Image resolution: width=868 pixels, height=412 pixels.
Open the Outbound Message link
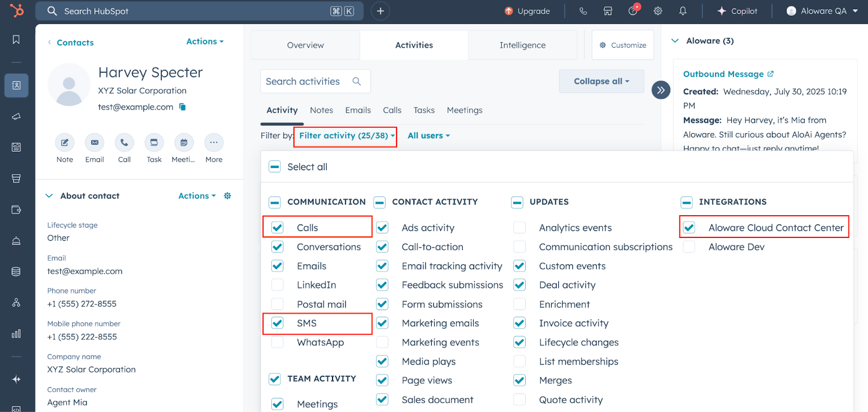[x=723, y=74]
